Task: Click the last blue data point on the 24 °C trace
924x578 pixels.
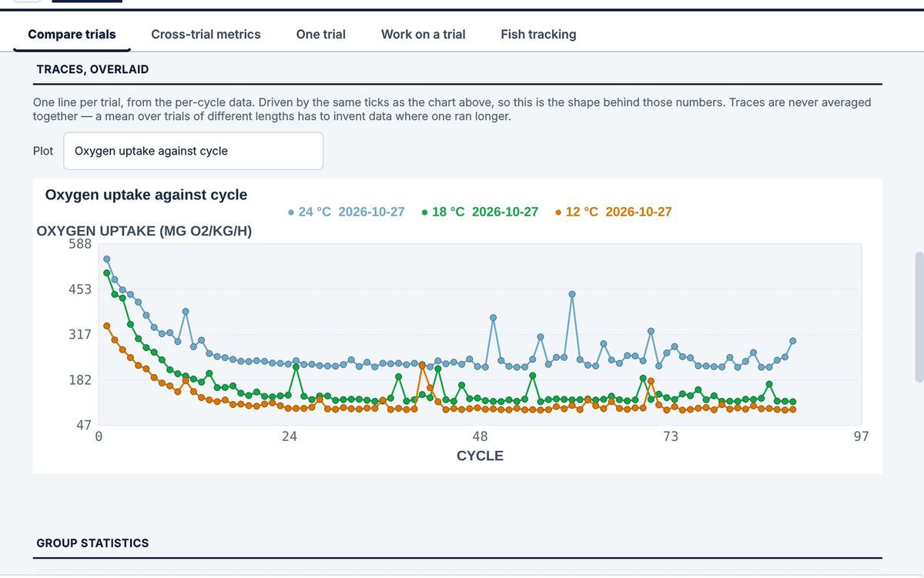Action: pyautogui.click(x=792, y=340)
